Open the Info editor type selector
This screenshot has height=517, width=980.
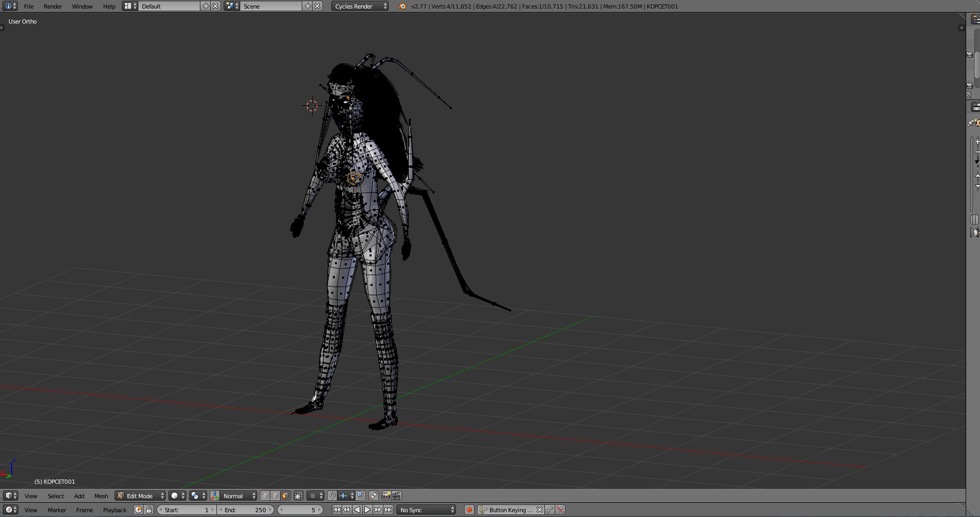[10, 6]
